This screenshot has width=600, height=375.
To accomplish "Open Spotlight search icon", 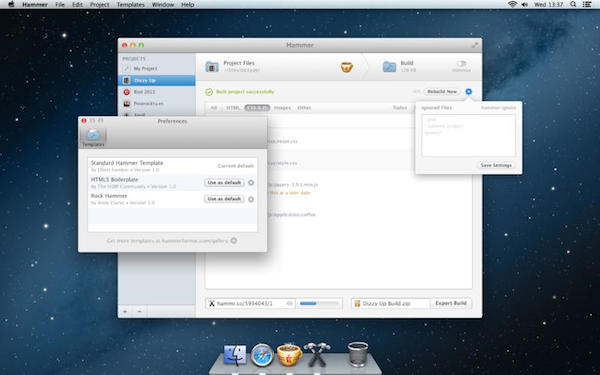I will (x=573, y=4).
